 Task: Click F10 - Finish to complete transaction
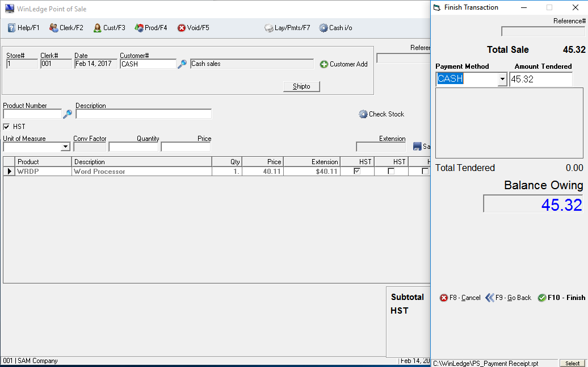click(561, 298)
